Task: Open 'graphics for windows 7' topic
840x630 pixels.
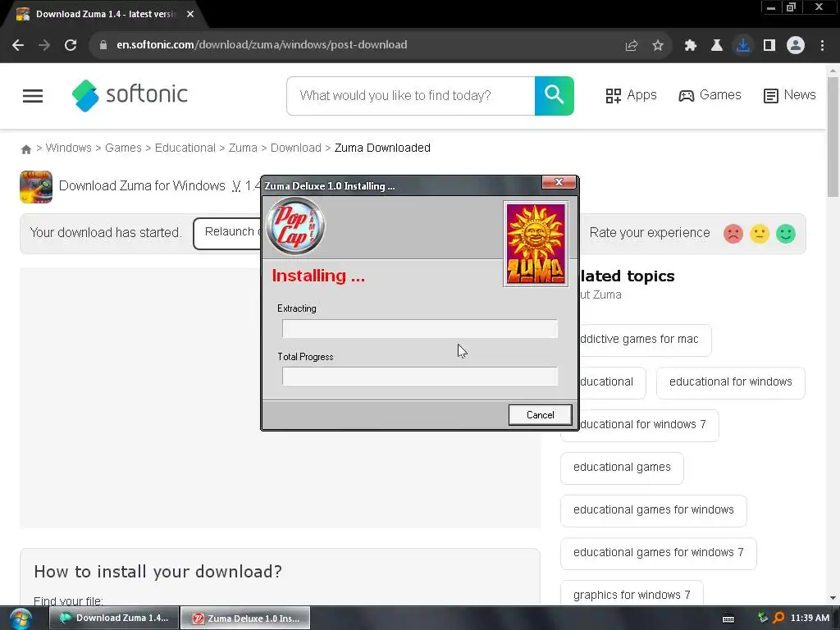Action: 632,594
